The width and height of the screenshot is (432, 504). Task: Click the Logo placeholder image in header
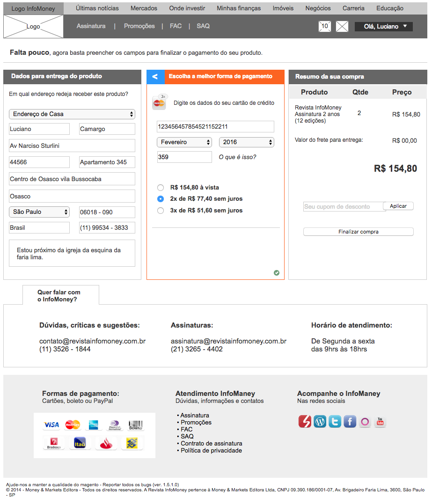pyautogui.click(x=33, y=26)
